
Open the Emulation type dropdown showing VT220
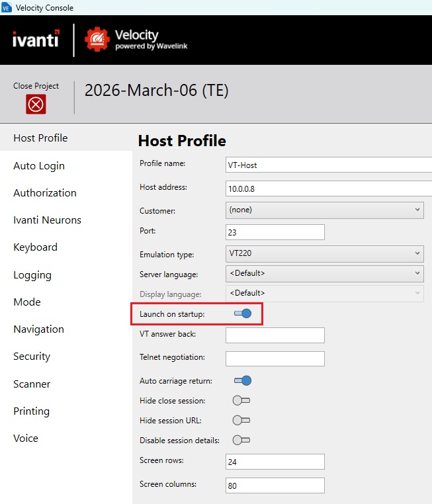pyautogui.click(x=325, y=253)
